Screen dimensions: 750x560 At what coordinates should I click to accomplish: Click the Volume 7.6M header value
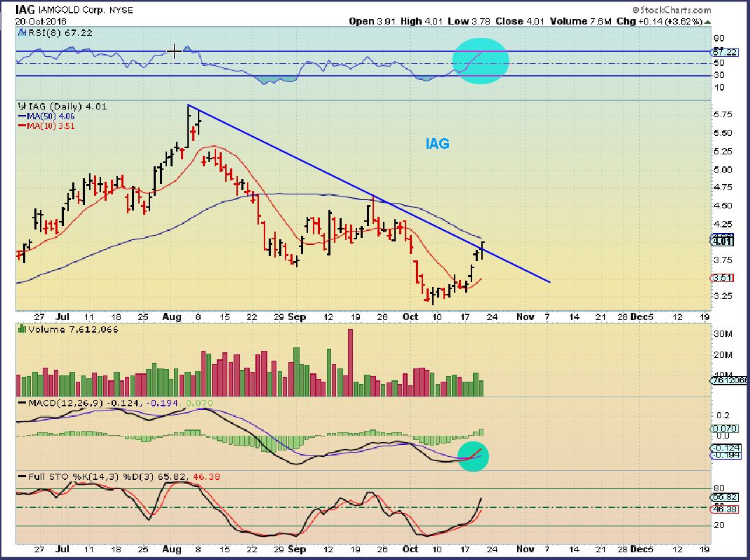click(581, 22)
